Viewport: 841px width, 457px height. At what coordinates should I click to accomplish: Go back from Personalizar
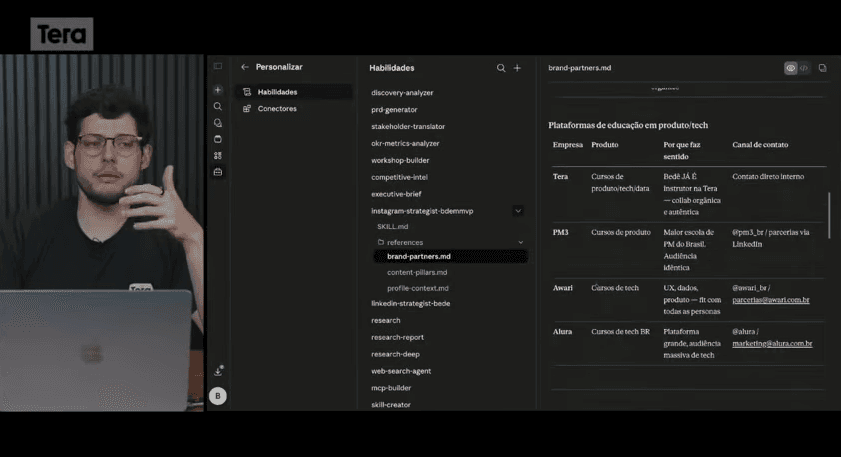[x=245, y=67]
